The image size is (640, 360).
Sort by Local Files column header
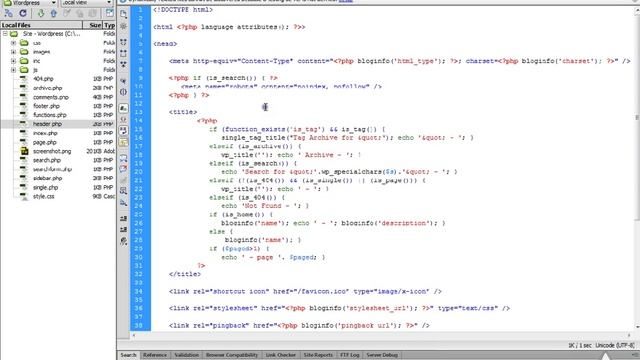pos(41,25)
